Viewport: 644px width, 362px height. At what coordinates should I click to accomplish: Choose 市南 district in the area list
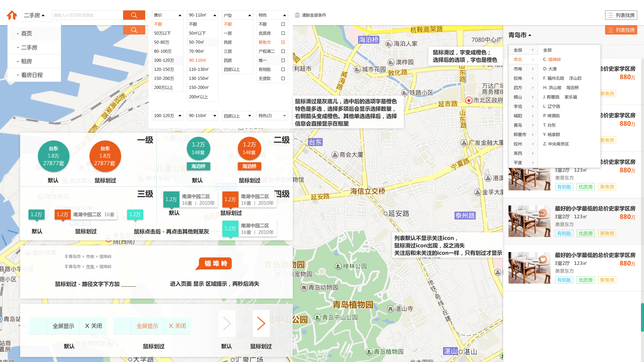coord(518,69)
